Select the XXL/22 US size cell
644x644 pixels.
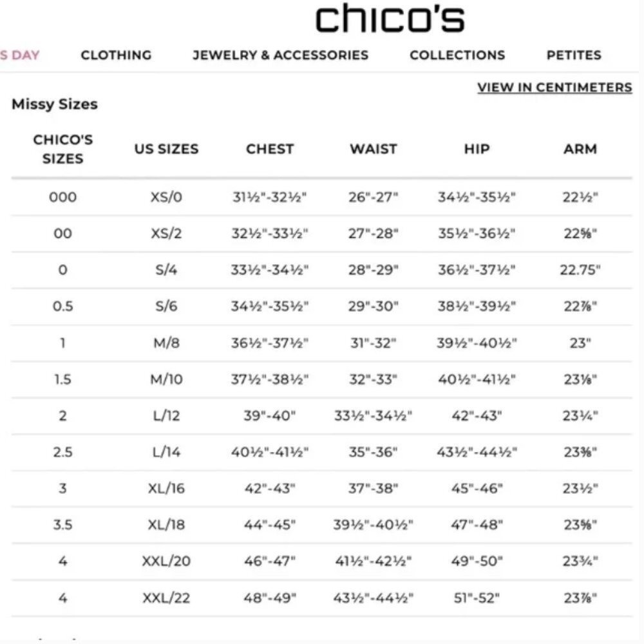[166, 598]
